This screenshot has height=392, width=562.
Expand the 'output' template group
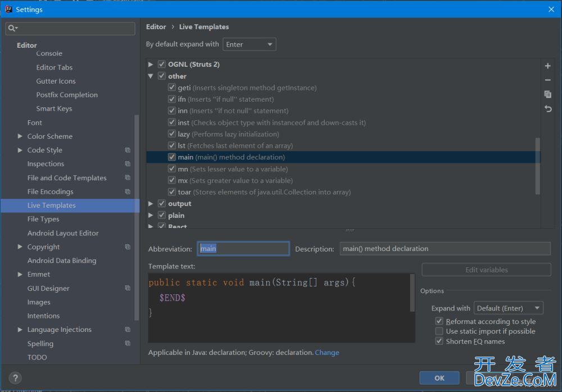pos(151,203)
